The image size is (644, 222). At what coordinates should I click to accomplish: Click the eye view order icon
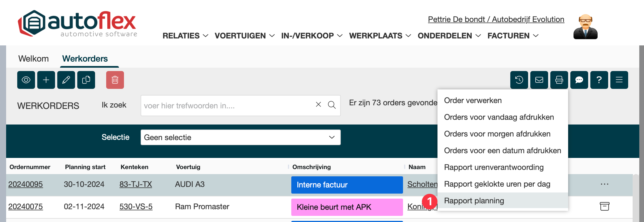pyautogui.click(x=26, y=80)
